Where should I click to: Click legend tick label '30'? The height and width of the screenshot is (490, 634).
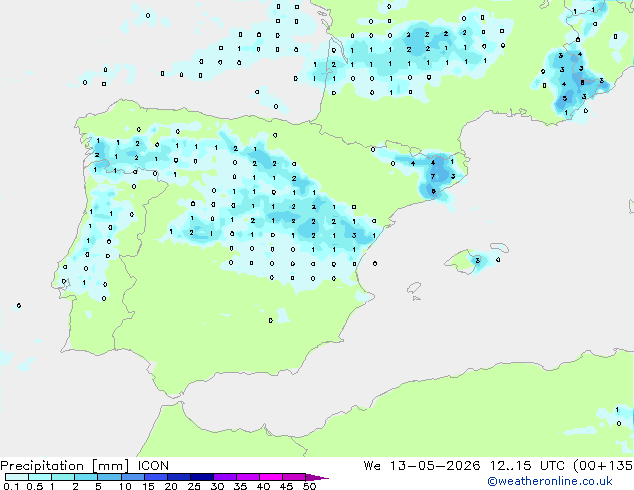click(x=217, y=486)
